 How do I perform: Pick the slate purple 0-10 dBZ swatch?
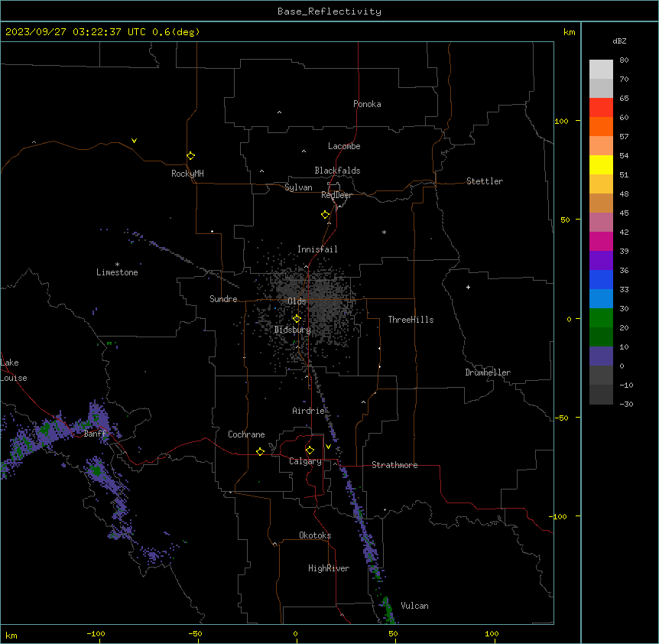click(x=601, y=356)
